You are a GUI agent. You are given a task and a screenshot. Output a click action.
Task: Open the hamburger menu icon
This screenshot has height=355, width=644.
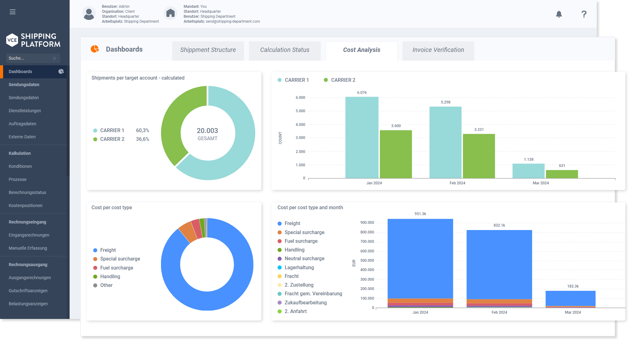pyautogui.click(x=12, y=12)
